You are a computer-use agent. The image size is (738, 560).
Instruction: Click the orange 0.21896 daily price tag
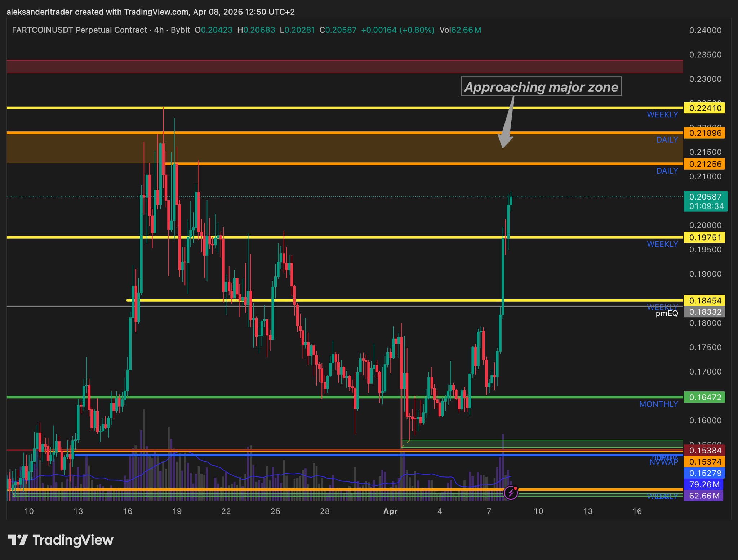click(x=704, y=133)
